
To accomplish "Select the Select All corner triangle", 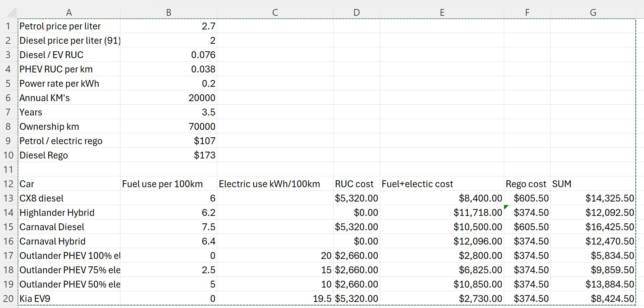I will click(x=11, y=12).
